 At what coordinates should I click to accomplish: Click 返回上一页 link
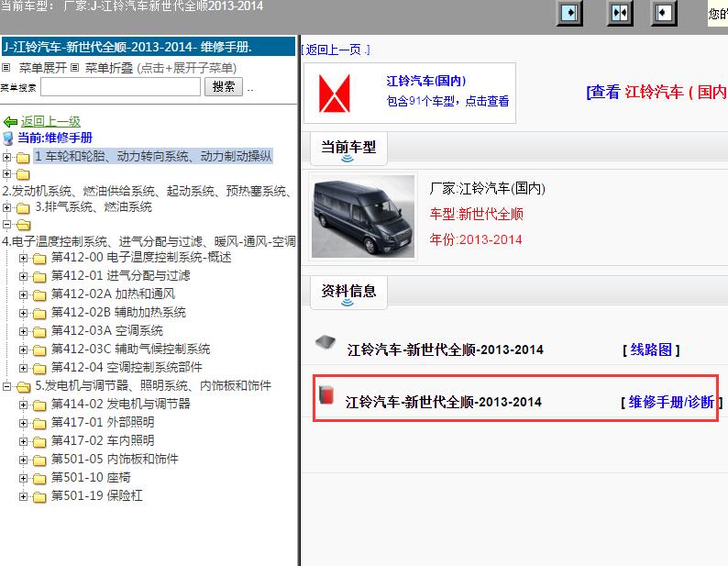tap(336, 50)
